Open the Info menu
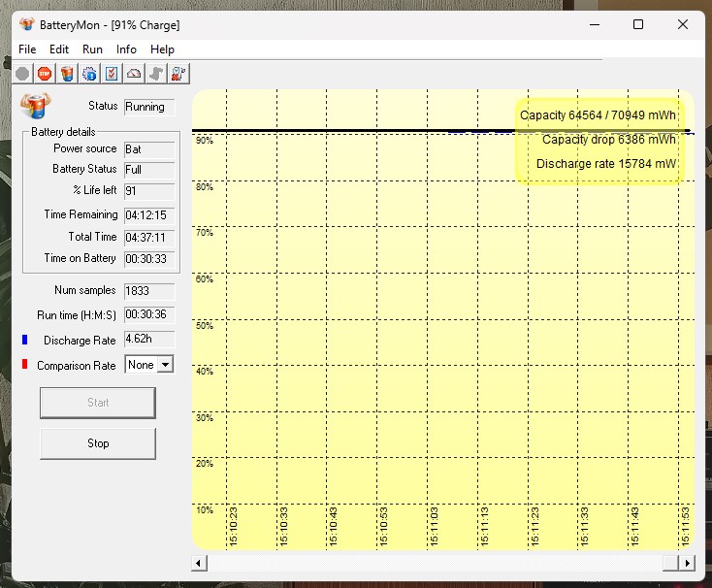Viewport: 712px width, 588px height. pyautogui.click(x=126, y=49)
